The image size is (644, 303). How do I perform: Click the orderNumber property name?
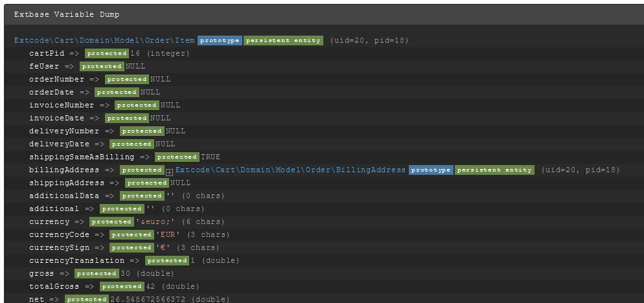pyautogui.click(x=56, y=79)
